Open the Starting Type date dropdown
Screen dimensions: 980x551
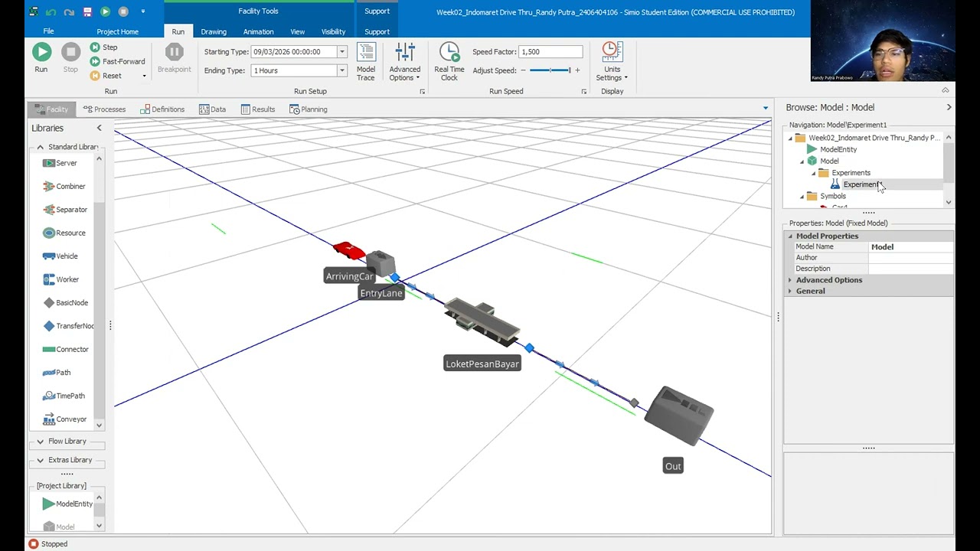pyautogui.click(x=342, y=52)
